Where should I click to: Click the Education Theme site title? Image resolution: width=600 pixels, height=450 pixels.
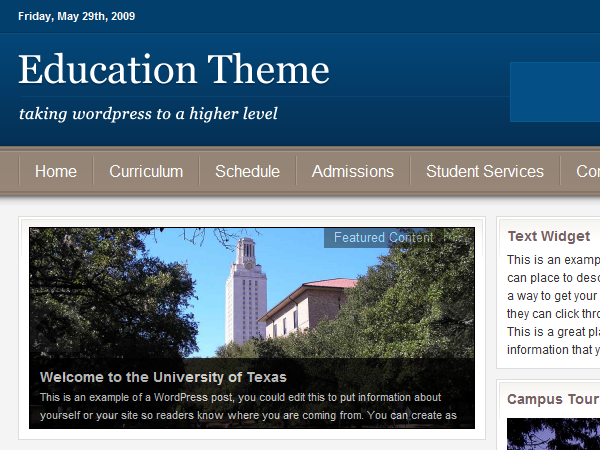click(174, 69)
